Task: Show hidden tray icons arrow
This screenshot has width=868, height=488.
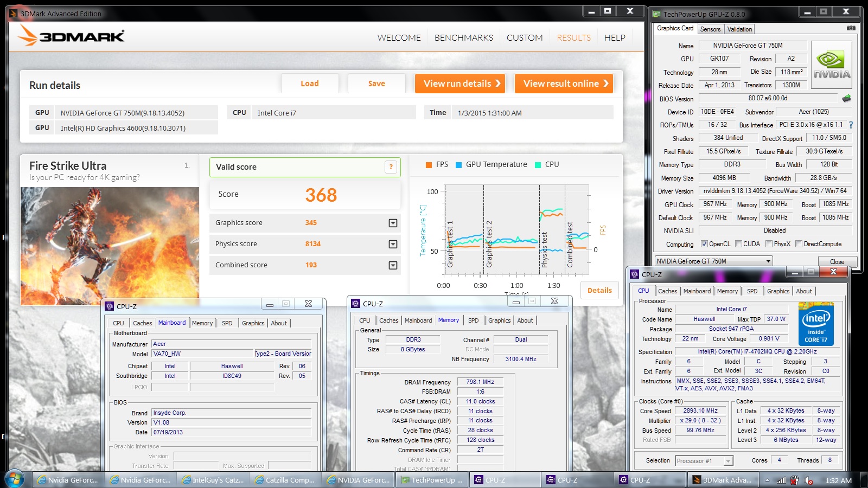Action: pos(767,480)
